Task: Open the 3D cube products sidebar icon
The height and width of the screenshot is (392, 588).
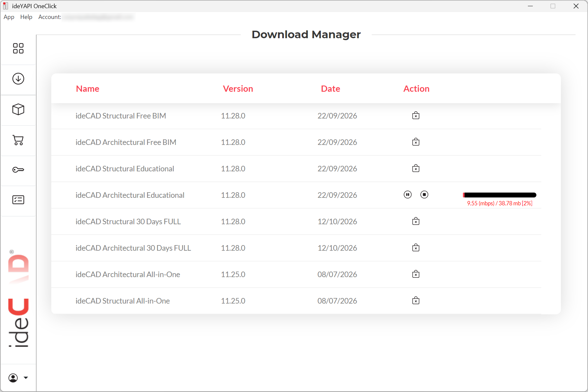Action: (x=18, y=109)
